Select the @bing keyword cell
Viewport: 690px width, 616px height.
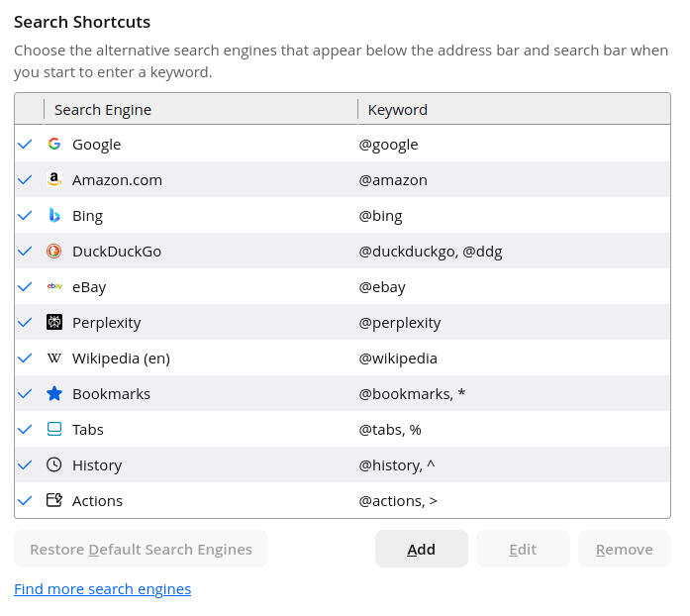pos(381,216)
